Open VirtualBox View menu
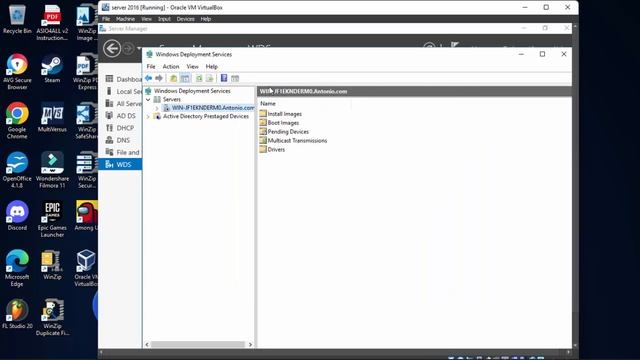The width and height of the screenshot is (640, 360). 146,19
